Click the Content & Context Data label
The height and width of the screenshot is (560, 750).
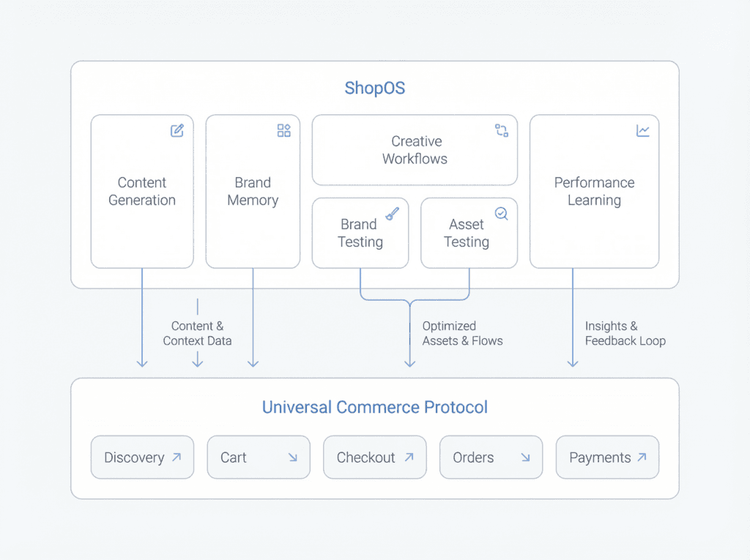(x=197, y=333)
